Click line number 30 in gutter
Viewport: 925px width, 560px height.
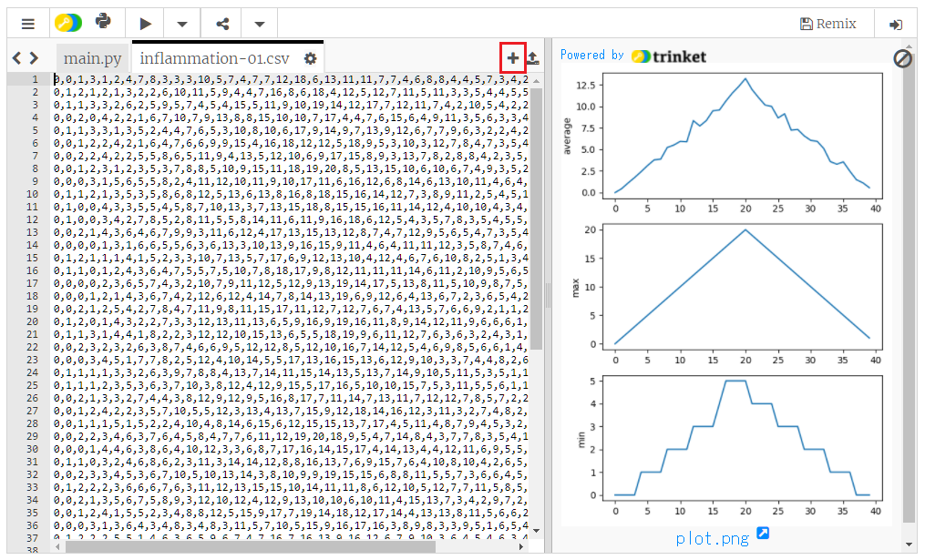coord(33,449)
